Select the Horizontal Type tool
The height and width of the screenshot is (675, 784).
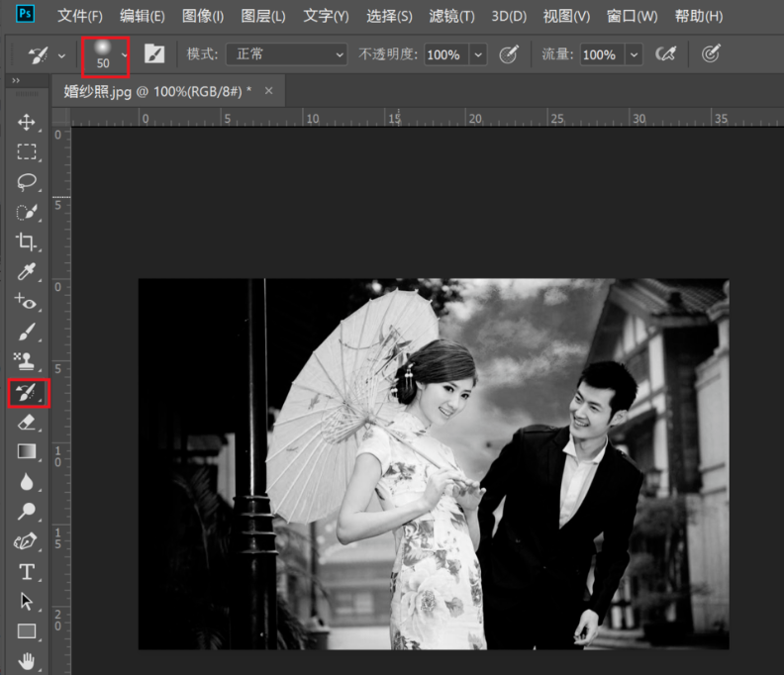[x=27, y=572]
